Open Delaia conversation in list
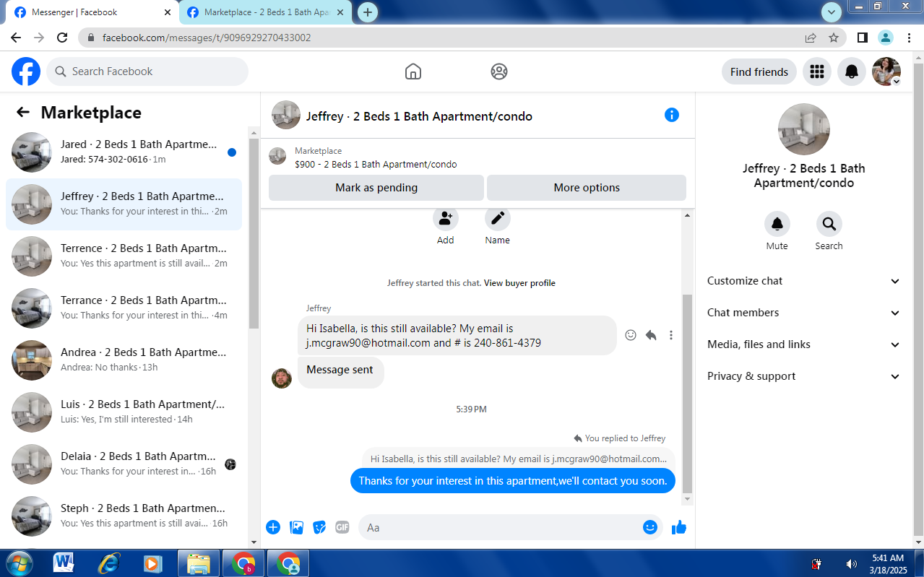 coord(124,464)
